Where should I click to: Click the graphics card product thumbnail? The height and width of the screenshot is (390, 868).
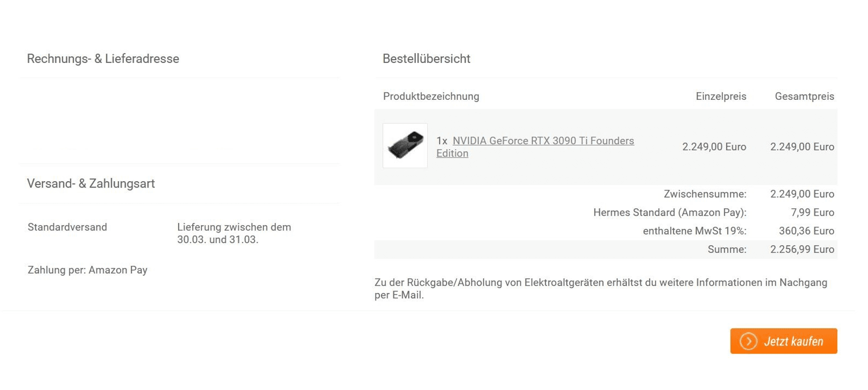[405, 145]
